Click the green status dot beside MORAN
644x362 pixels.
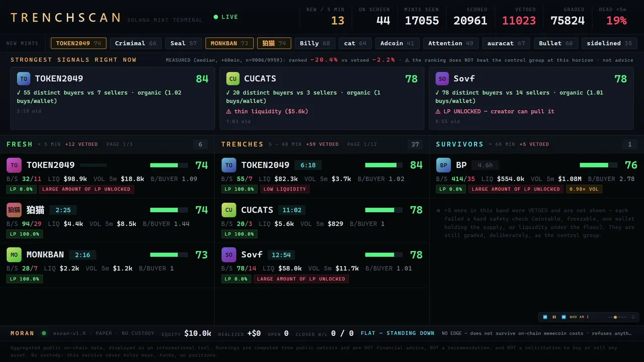[x=44, y=333]
